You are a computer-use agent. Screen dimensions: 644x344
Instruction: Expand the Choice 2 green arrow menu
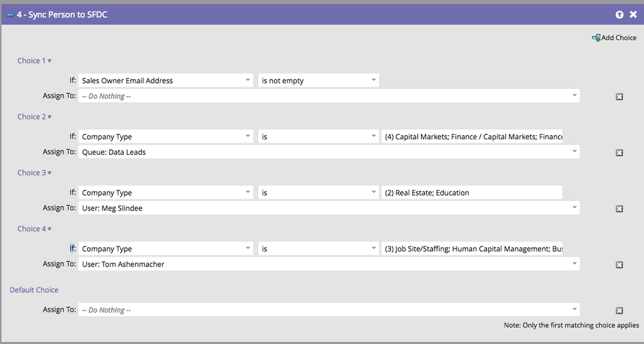coord(50,117)
